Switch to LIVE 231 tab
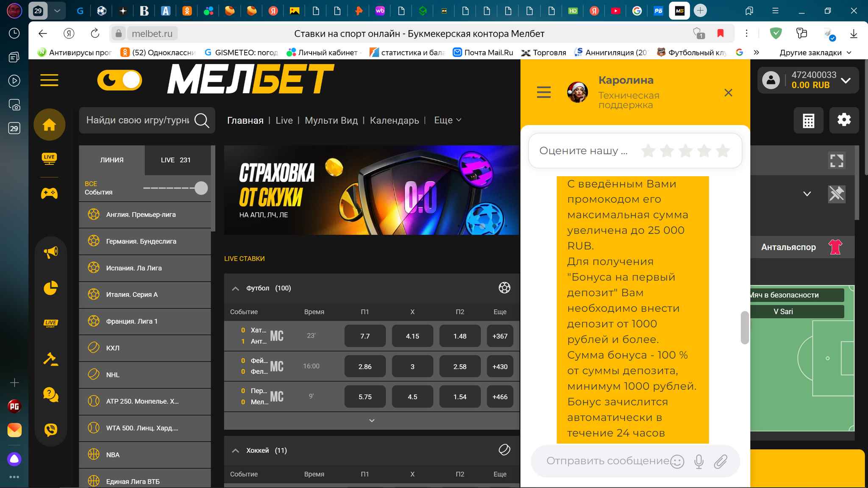This screenshot has height=488, width=868. (176, 160)
